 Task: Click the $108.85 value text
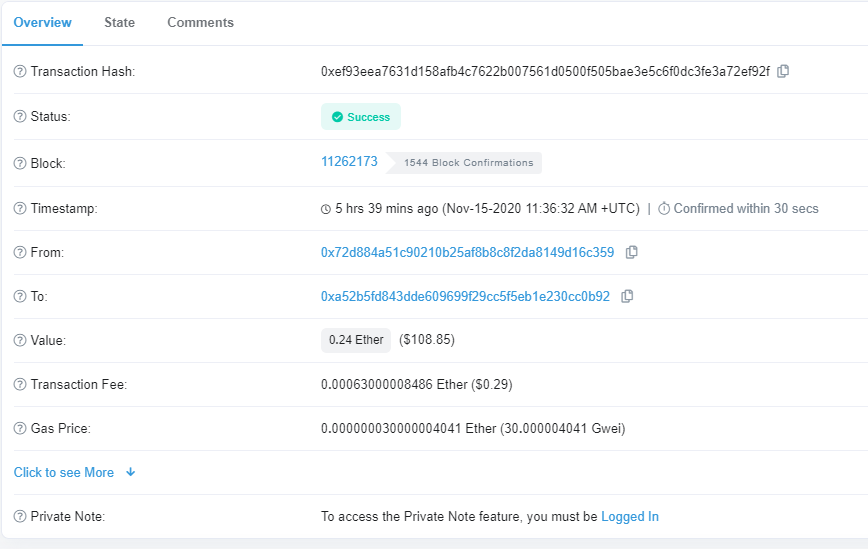(x=427, y=340)
